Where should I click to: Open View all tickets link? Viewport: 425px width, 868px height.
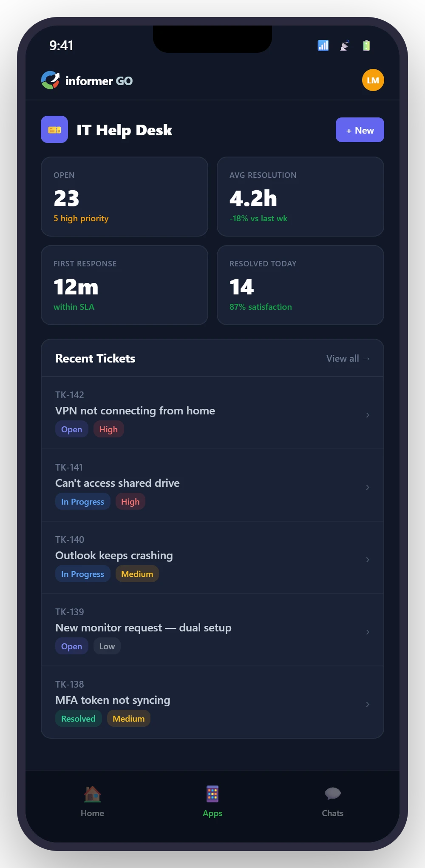[348, 358]
